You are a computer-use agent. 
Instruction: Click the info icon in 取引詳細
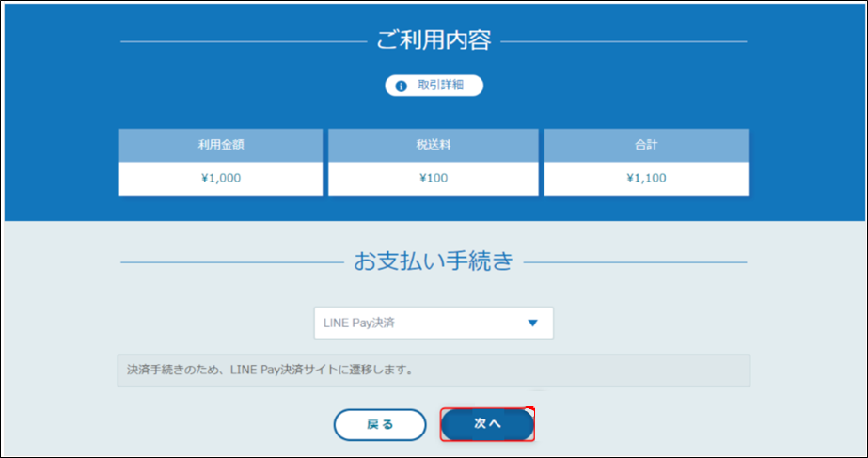[402, 87]
